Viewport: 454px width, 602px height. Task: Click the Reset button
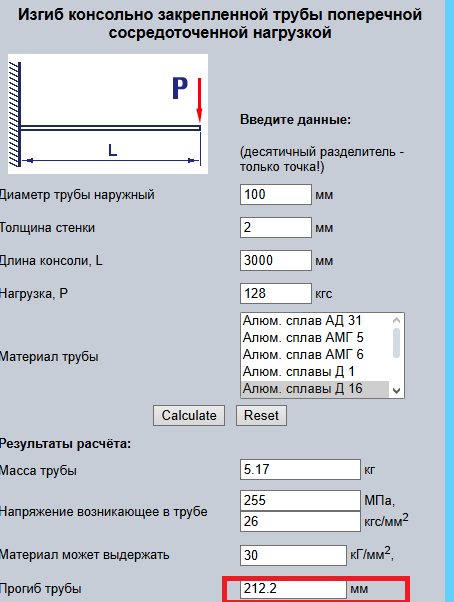(261, 415)
